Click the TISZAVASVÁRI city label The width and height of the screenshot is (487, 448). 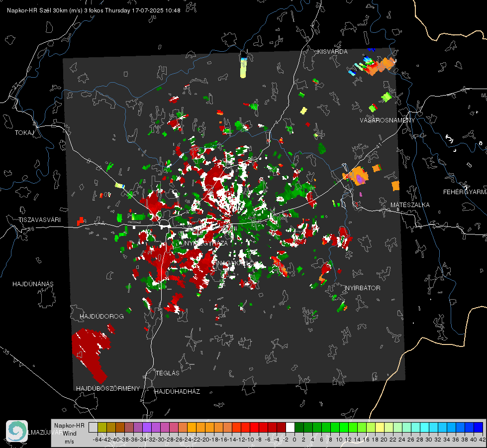coord(39,220)
